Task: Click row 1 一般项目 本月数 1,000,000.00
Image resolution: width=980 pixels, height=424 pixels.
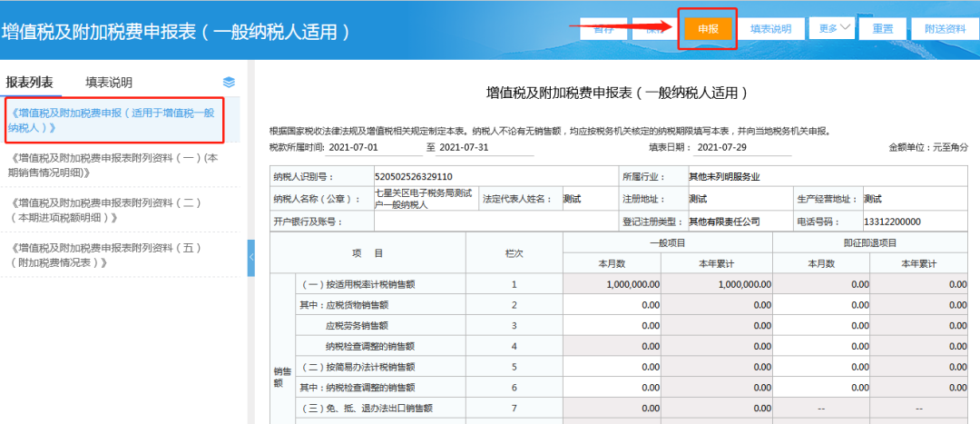Action: pyautogui.click(x=612, y=284)
